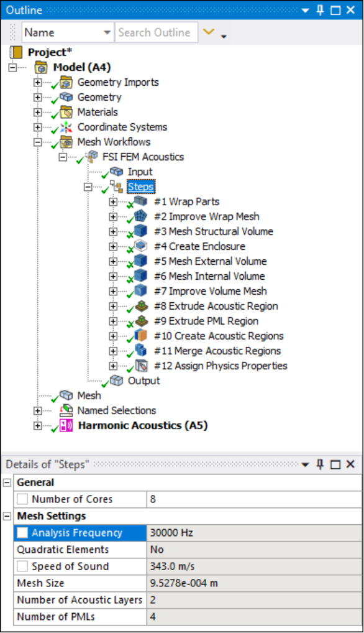Open the yellow search options chevron
Viewport: 364px width, 633px height.
click(x=209, y=32)
